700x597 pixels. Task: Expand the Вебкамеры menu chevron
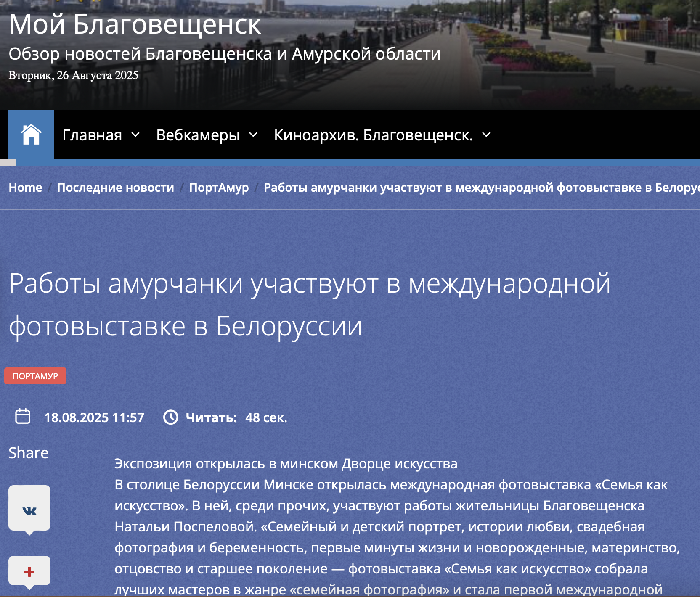253,135
